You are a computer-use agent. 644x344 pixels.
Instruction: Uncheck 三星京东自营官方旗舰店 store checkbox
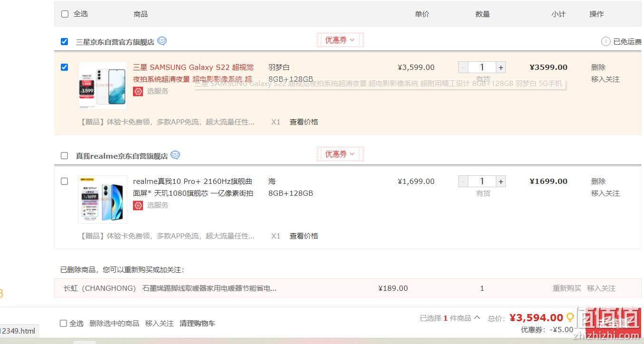click(65, 41)
